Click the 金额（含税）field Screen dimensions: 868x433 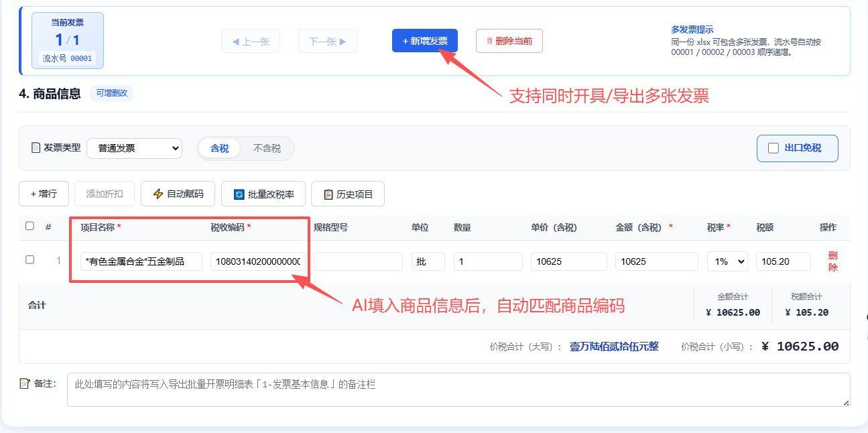[x=657, y=261]
